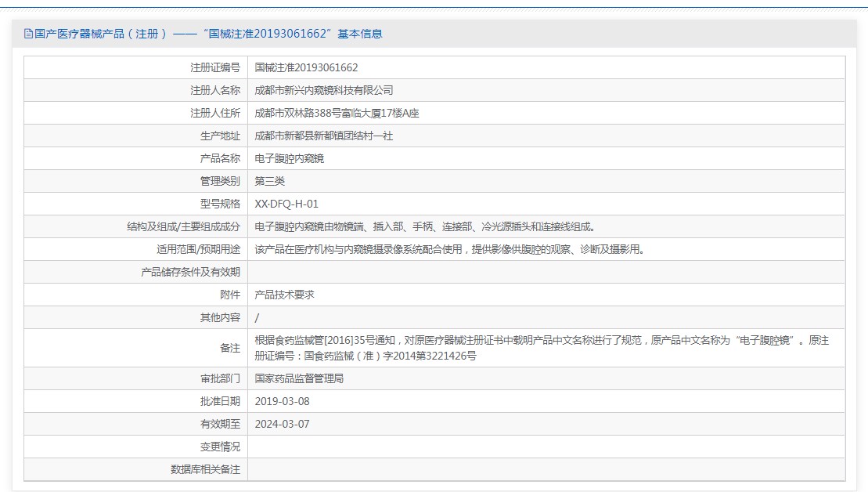Click the 注册人住所 label

coord(215,113)
